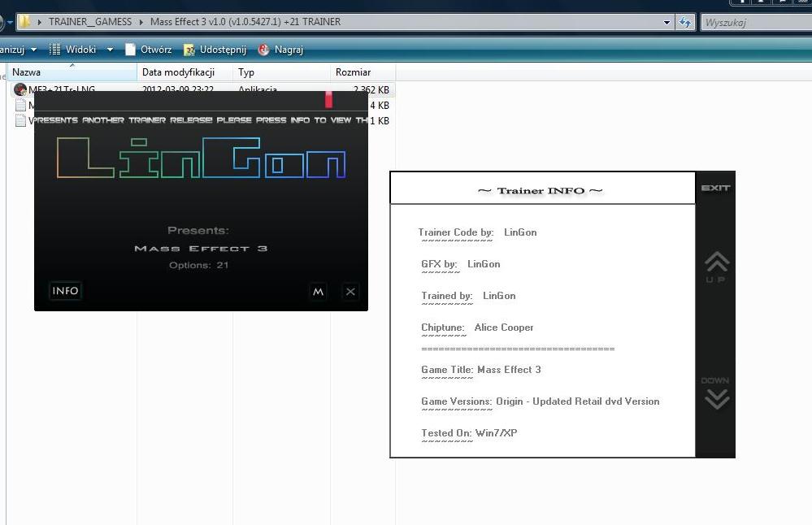This screenshot has width=812, height=525.
Task: Click the Widoki grid icon
Action: pos(54,50)
